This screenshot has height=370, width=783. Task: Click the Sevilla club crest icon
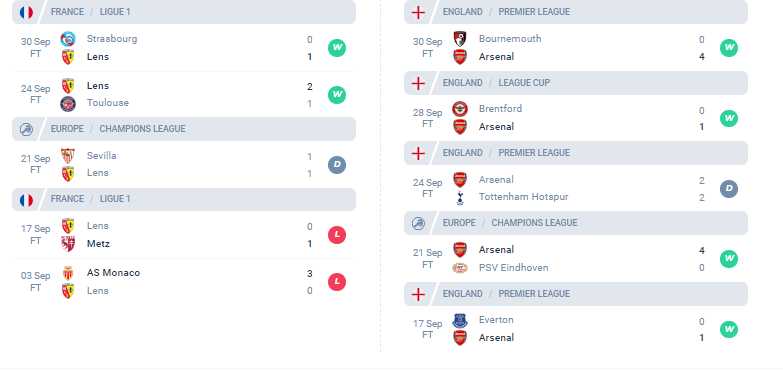click(x=68, y=156)
